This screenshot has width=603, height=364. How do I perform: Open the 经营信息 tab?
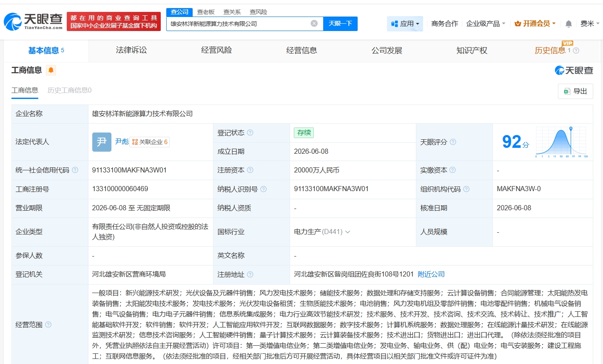pyautogui.click(x=301, y=51)
